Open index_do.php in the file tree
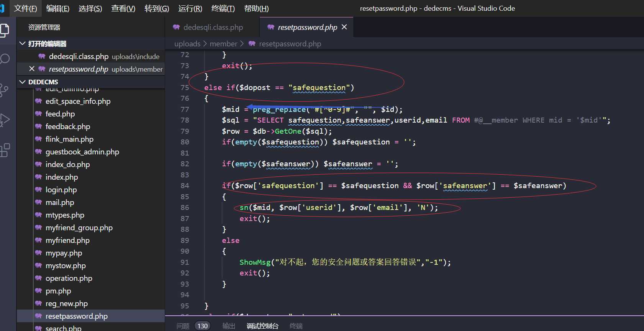Image resolution: width=644 pixels, height=331 pixels. (x=91, y=164)
